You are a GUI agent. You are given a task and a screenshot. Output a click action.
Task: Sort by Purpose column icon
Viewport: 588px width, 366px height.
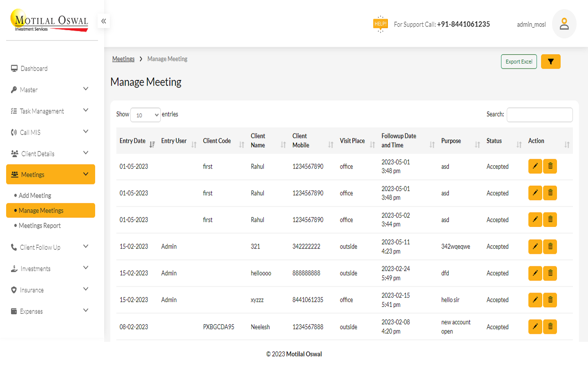coord(477,144)
